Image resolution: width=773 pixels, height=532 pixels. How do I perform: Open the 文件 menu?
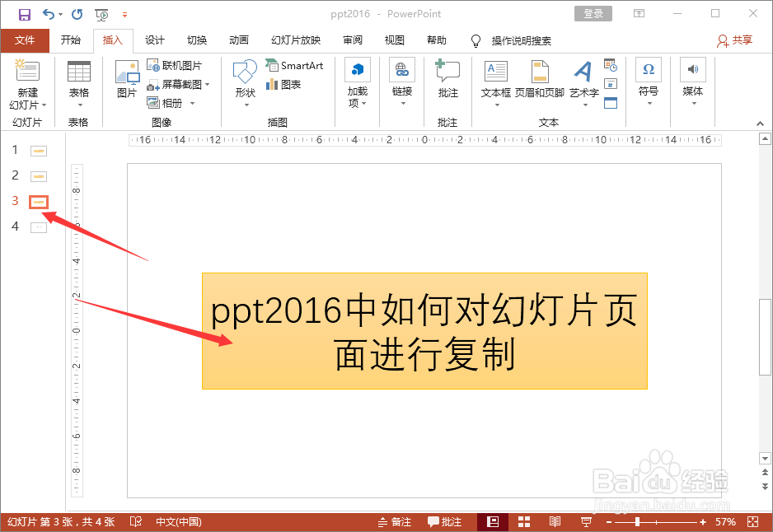pos(25,40)
